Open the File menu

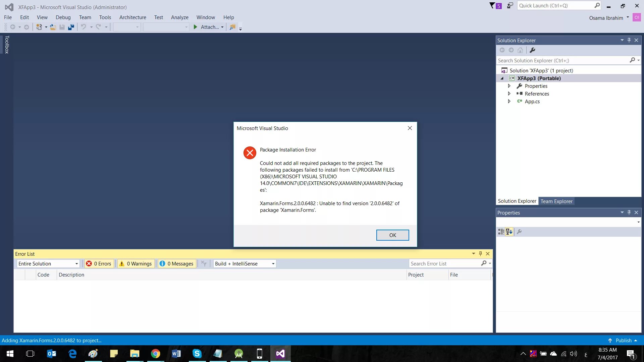click(x=8, y=17)
